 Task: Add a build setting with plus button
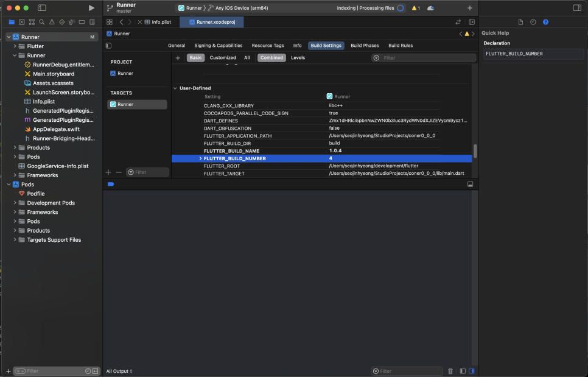[x=178, y=58]
